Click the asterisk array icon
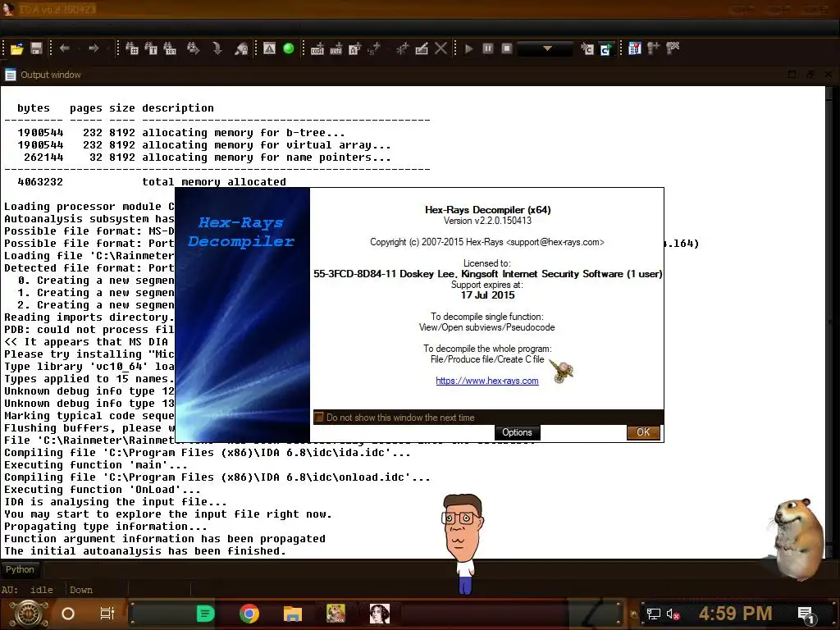Screen dimensions: 840x630 pos(402,48)
